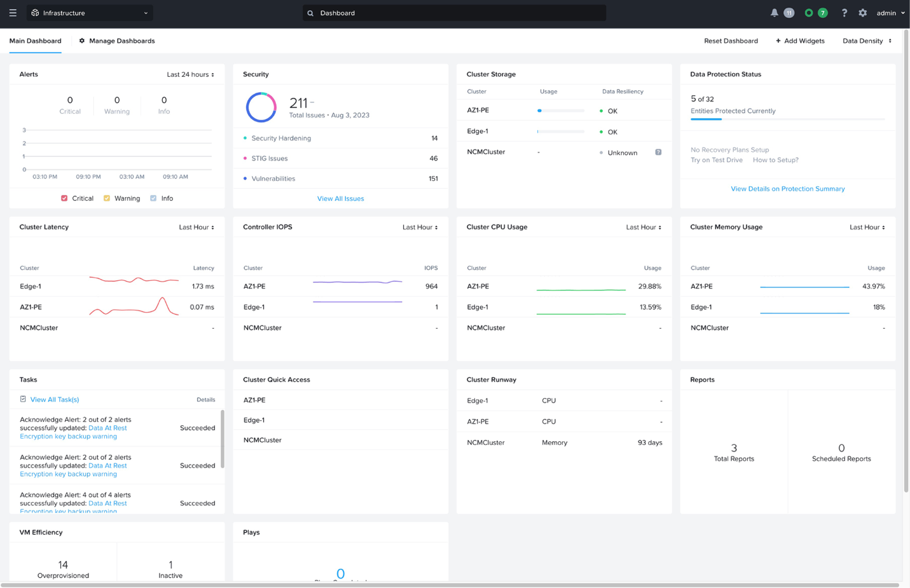This screenshot has width=910, height=588.
Task: Click the NCMCluster resiliency info icon
Action: (658, 152)
